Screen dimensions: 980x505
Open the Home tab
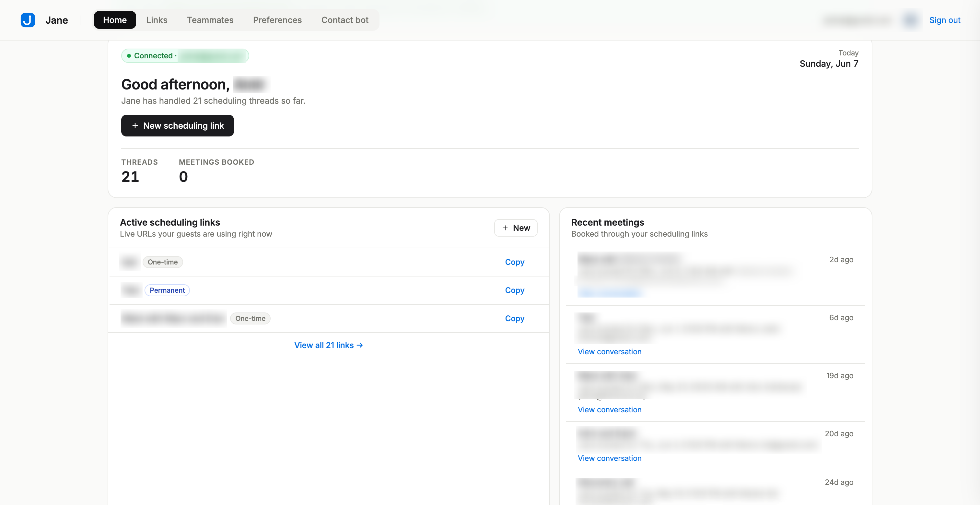coord(115,20)
